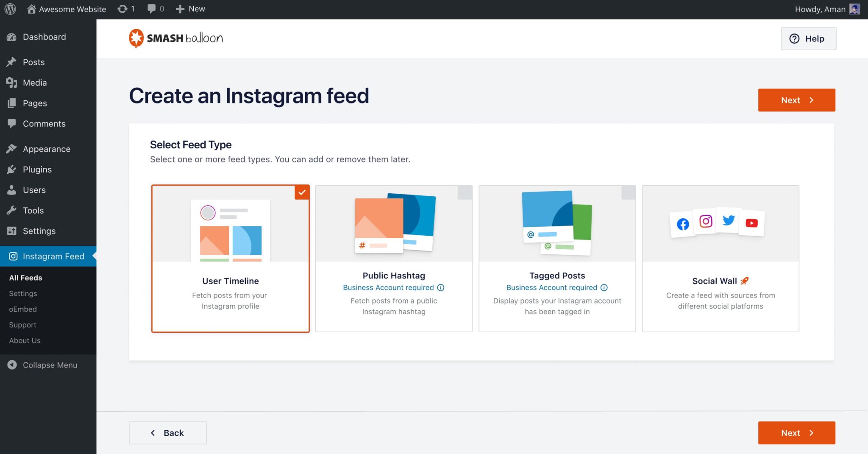Select the Social Wall feed card
The height and width of the screenshot is (454, 868).
pyautogui.click(x=721, y=259)
